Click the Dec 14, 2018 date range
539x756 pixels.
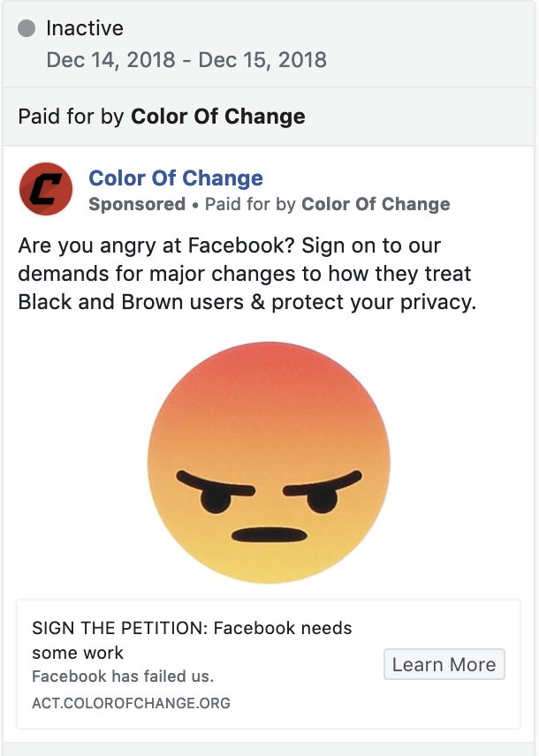(186, 60)
